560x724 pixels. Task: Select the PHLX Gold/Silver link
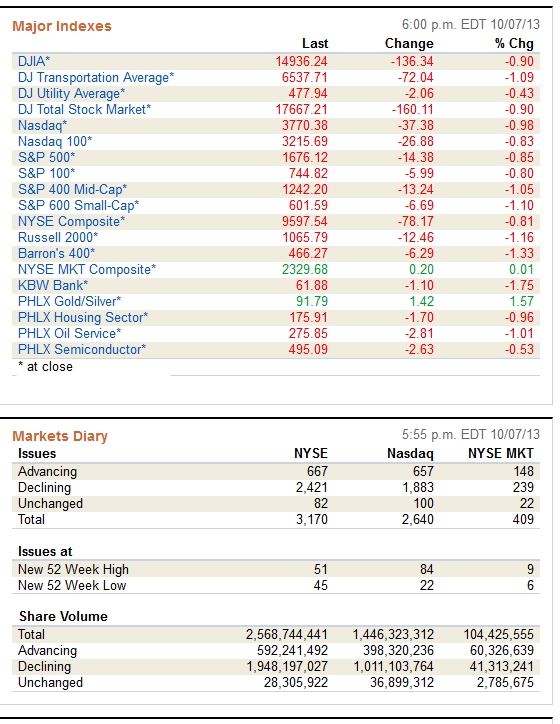click(x=69, y=302)
